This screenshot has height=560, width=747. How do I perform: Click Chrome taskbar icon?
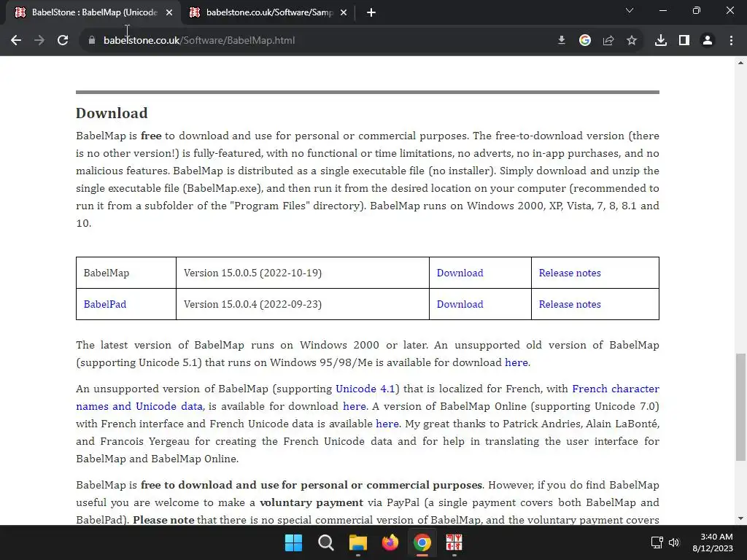[422, 542]
